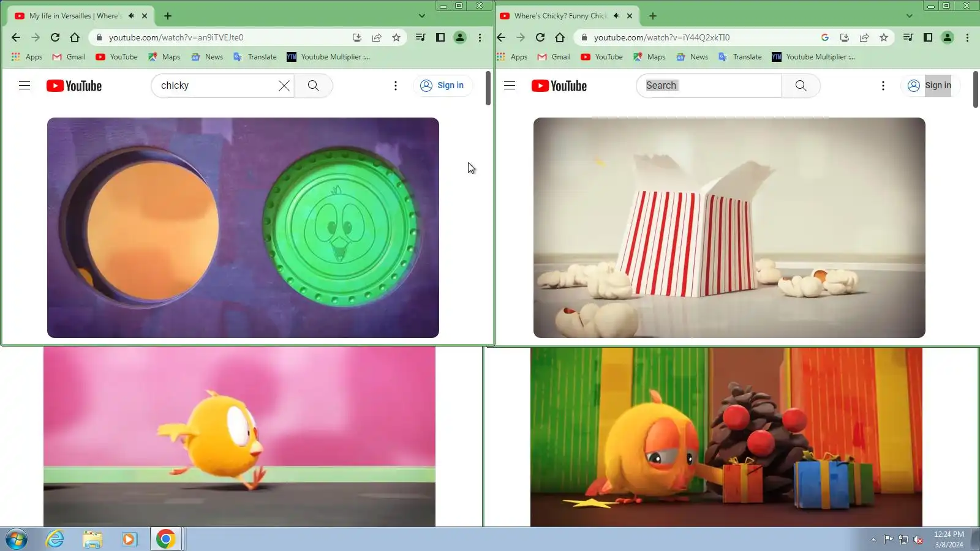Bookmark the an9iTVEJte0 page with the star
980x551 pixels.
[x=396, y=37]
